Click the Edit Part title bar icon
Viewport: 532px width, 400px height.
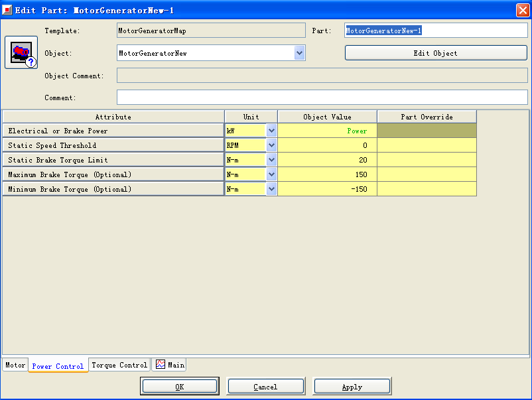[7, 10]
